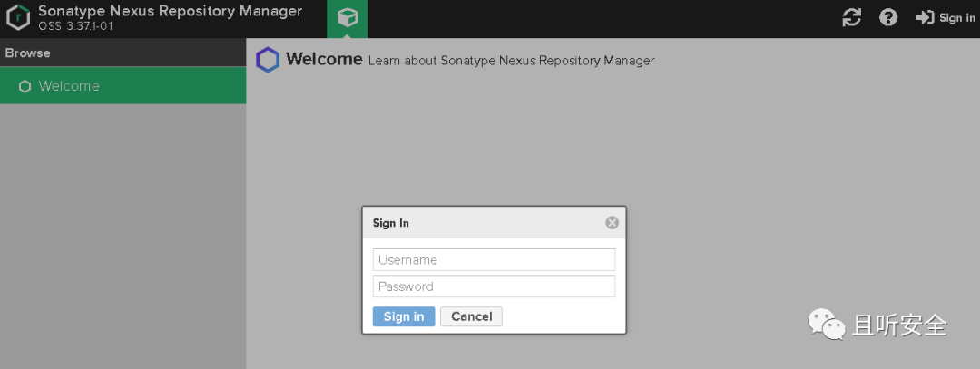Focus the Username input field

(494, 259)
